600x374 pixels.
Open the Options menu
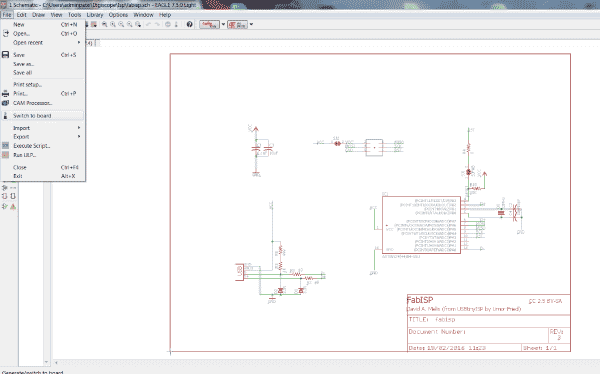(x=118, y=15)
